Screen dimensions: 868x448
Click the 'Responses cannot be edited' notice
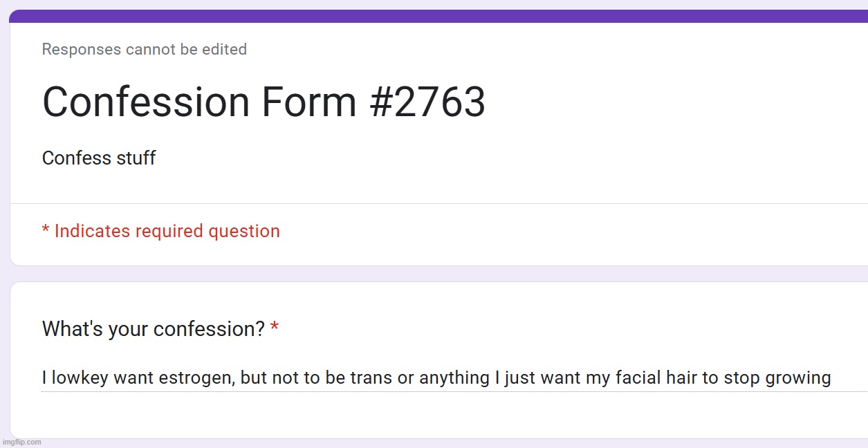[x=145, y=50]
